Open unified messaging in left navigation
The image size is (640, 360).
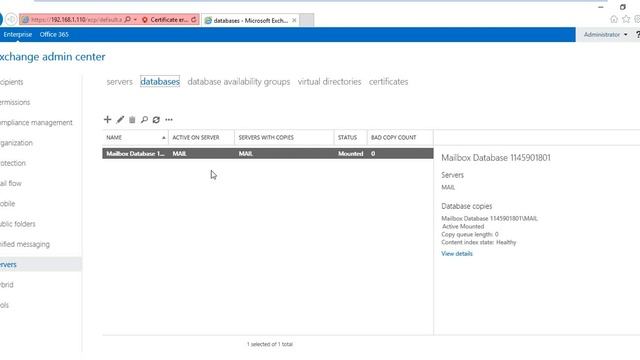(25, 244)
